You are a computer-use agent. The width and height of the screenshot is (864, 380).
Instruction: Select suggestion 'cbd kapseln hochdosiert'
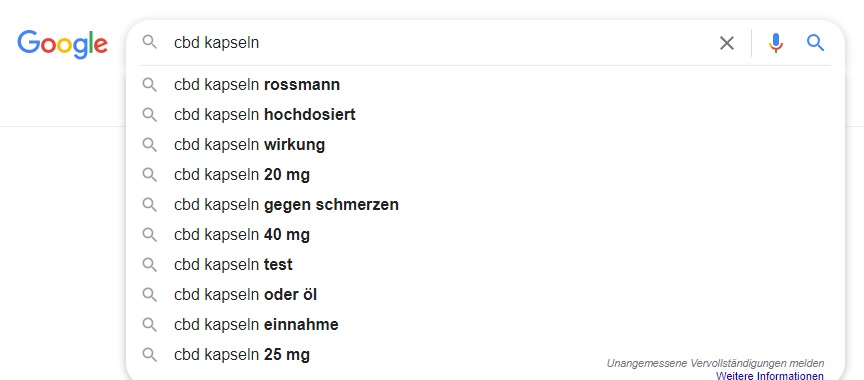485,115
